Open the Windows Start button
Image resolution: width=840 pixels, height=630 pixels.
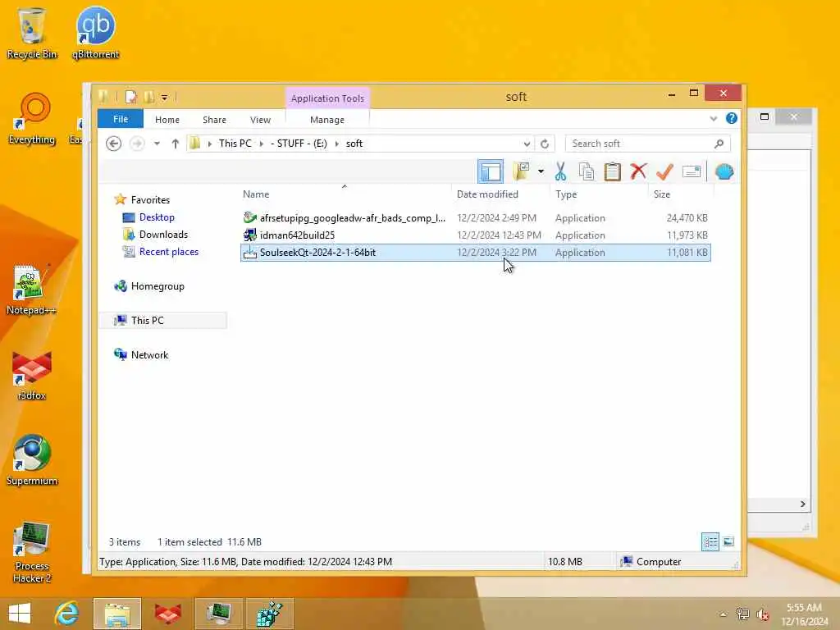click(x=20, y=614)
